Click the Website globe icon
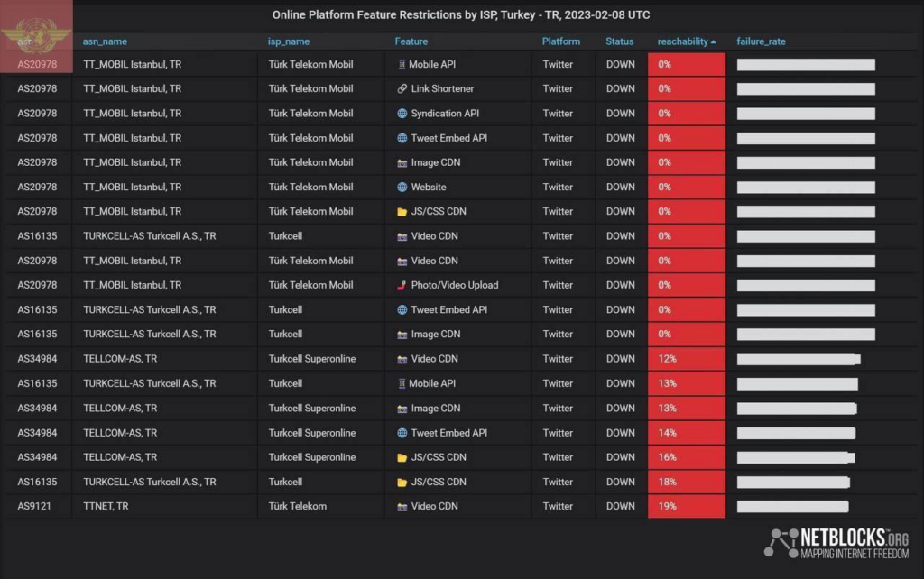 pos(402,188)
